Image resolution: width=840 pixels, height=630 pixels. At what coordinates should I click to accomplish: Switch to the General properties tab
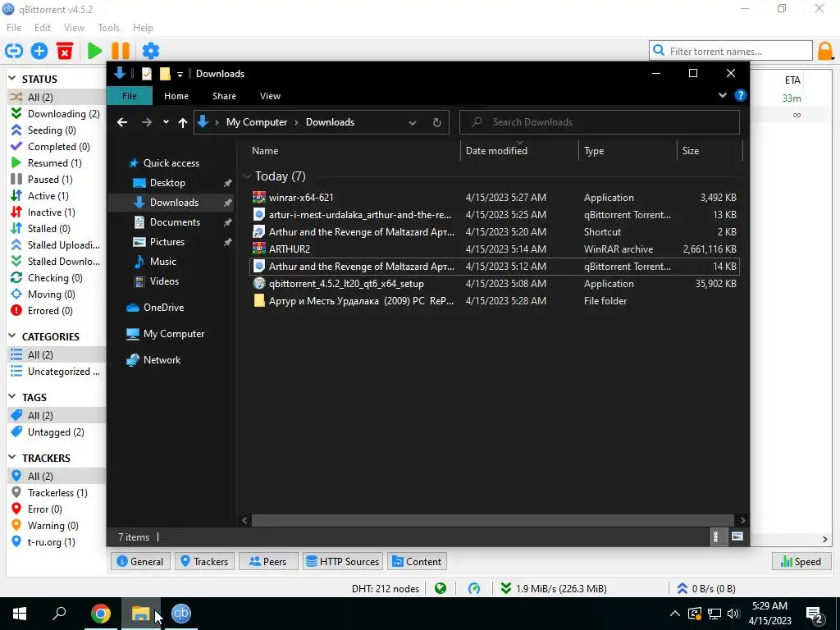click(x=140, y=561)
